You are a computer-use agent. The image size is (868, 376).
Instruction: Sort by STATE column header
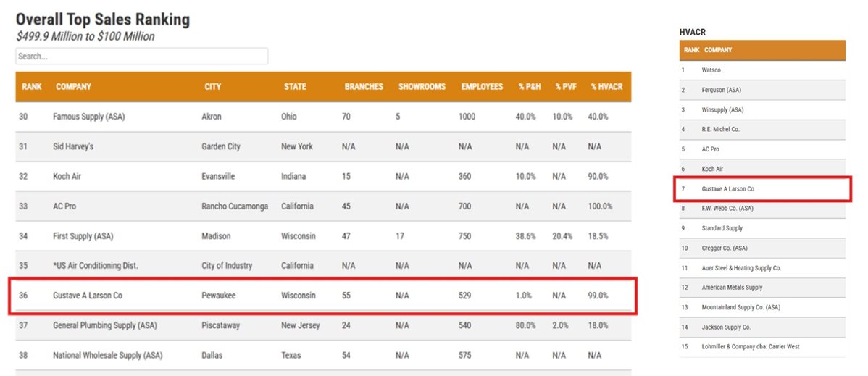tap(295, 87)
